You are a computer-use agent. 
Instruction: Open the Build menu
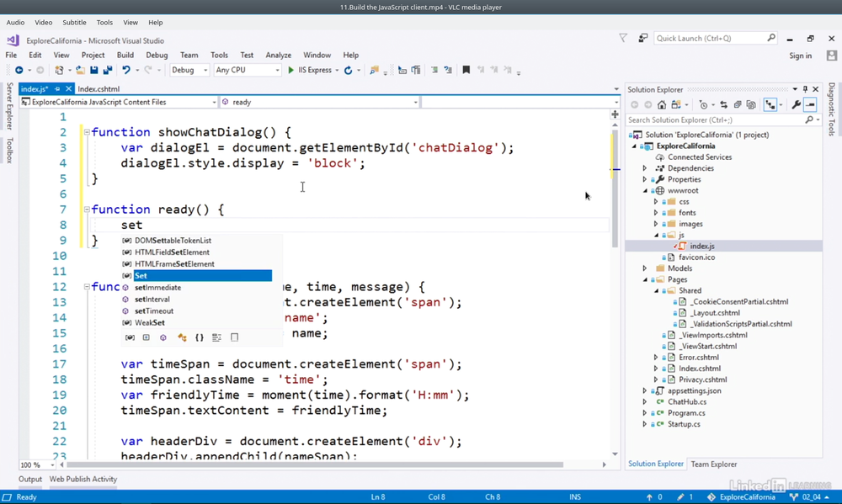125,56
